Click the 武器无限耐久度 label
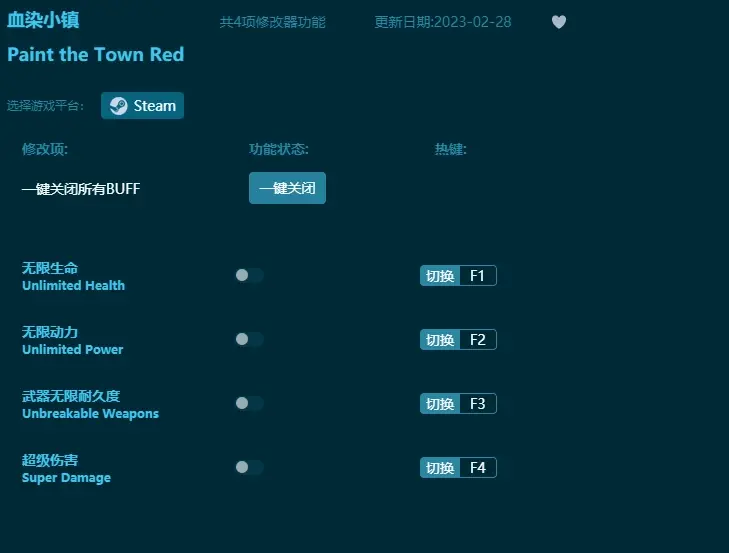 click(71, 396)
